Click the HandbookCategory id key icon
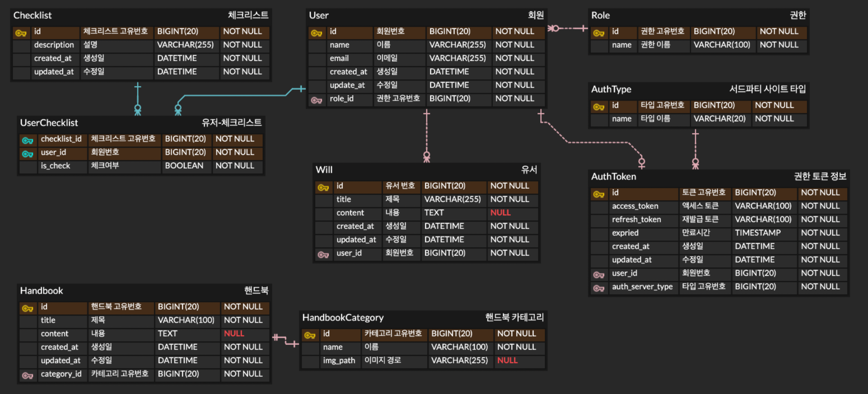Screen dimensions: 868x394 coord(310,335)
